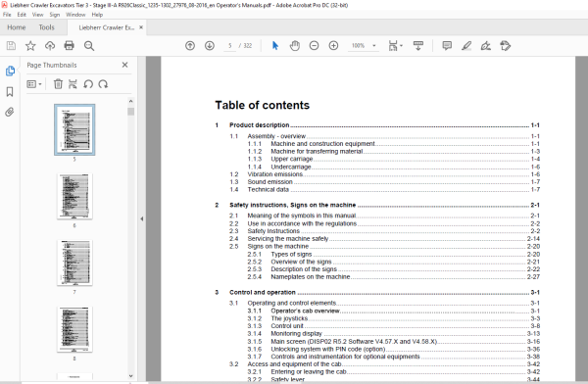
Task: Show Page Thumbnails side panel icon
Action: (10, 71)
